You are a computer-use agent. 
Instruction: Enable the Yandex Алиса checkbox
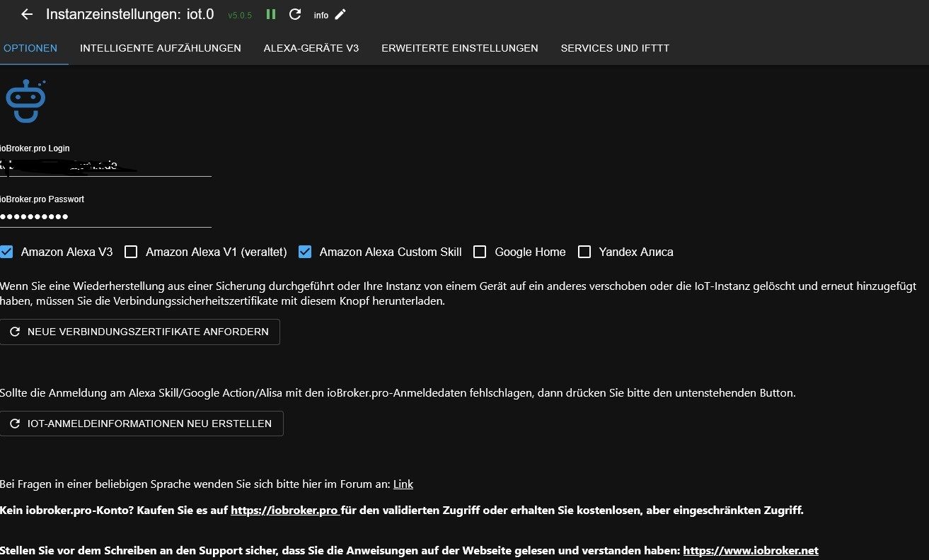pos(584,252)
